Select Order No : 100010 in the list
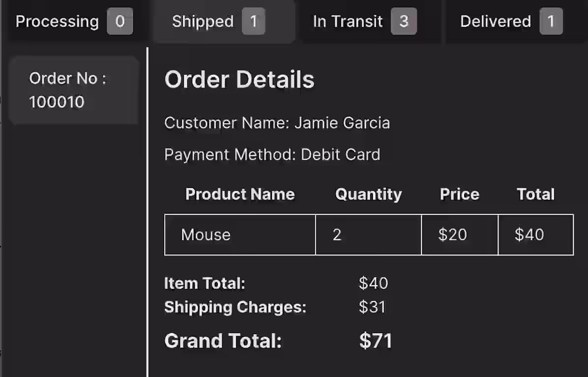Image resolution: width=588 pixels, height=377 pixels. coord(74,90)
